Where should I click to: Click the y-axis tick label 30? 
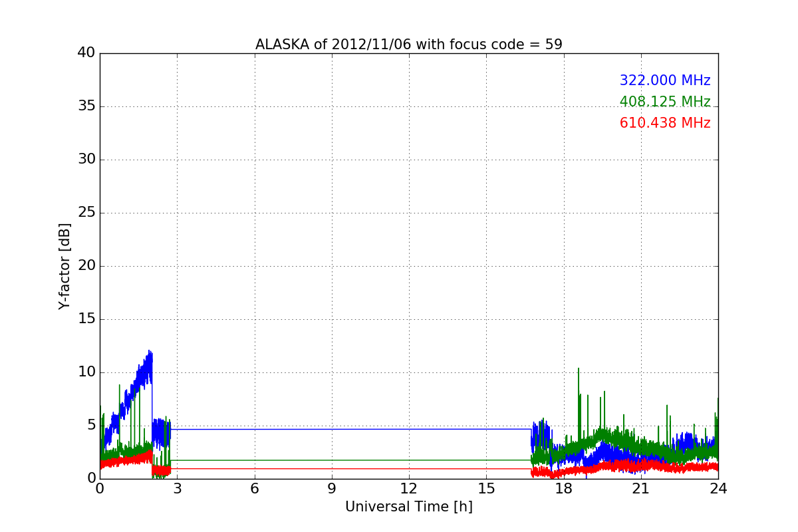86,160
